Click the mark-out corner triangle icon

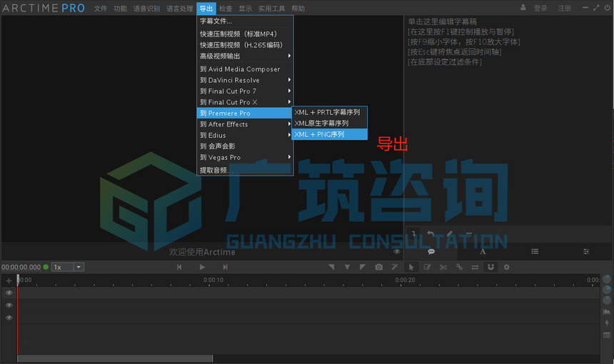pos(363,268)
